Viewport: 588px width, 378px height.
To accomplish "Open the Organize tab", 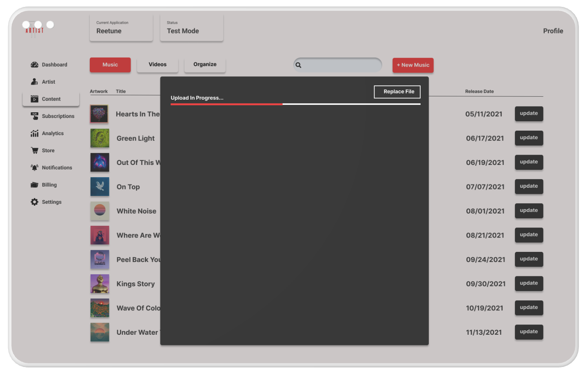I will 205,65.
